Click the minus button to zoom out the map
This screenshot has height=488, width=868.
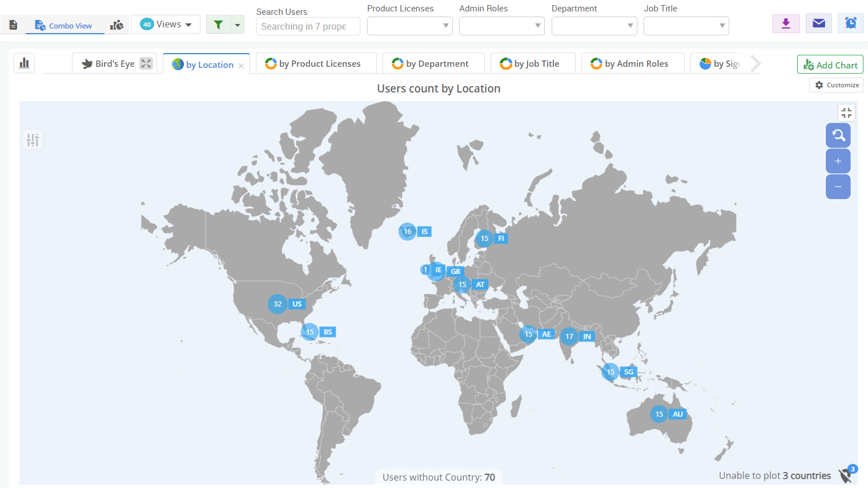click(x=838, y=187)
